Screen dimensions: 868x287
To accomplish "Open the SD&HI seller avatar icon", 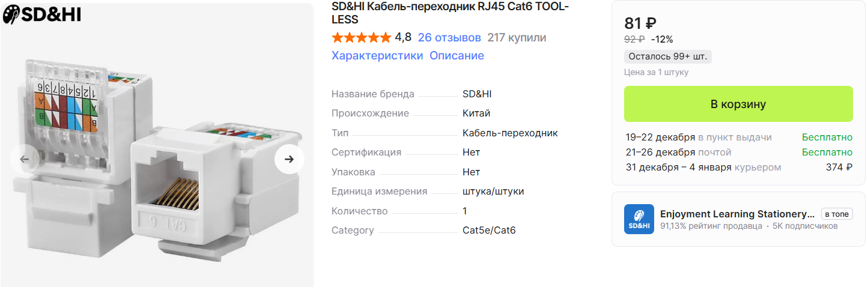I will tap(639, 219).
